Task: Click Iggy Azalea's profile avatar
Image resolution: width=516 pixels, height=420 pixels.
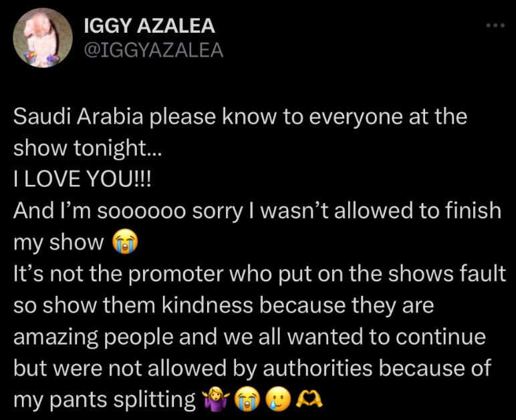Action: [x=43, y=38]
